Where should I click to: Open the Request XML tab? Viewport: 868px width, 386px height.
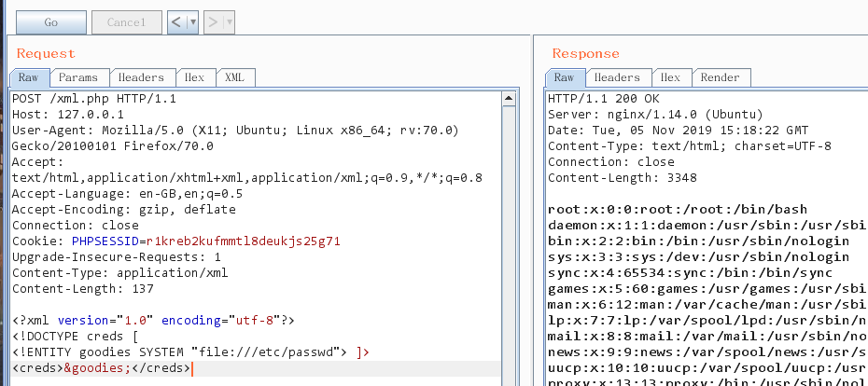[x=234, y=77]
